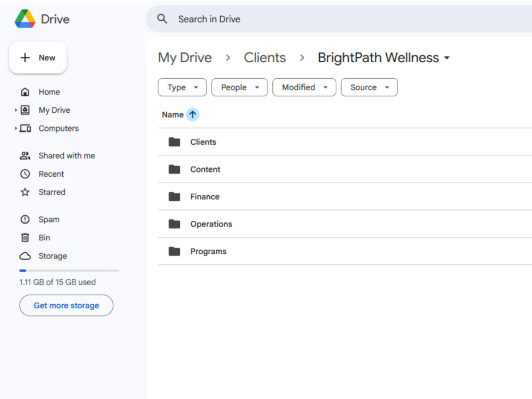The width and height of the screenshot is (532, 399).
Task: Click the Content folder icon
Action: pos(174,169)
